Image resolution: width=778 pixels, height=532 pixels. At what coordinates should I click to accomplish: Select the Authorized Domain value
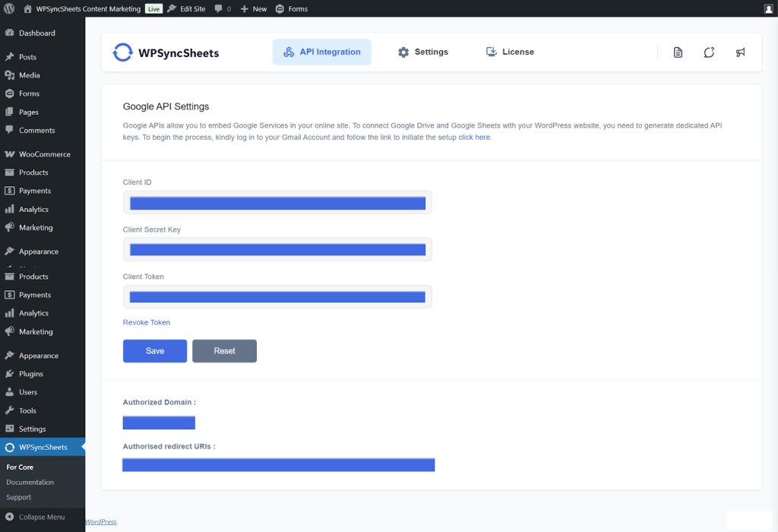tap(159, 423)
